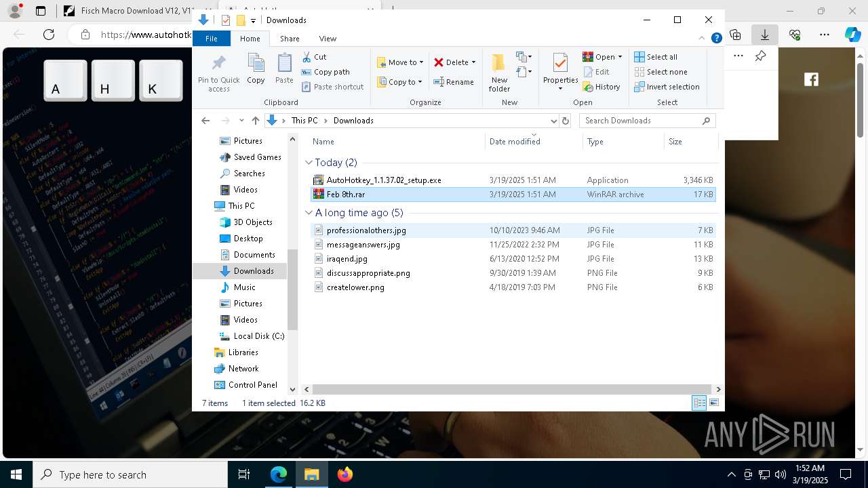
Task: Click Select none
Action: point(660,72)
